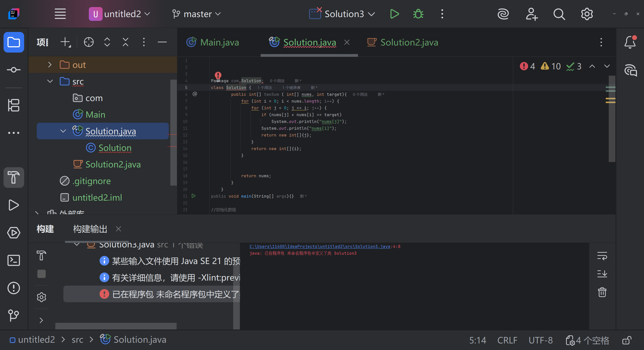Run the Solution3 configuration

[x=394, y=14]
